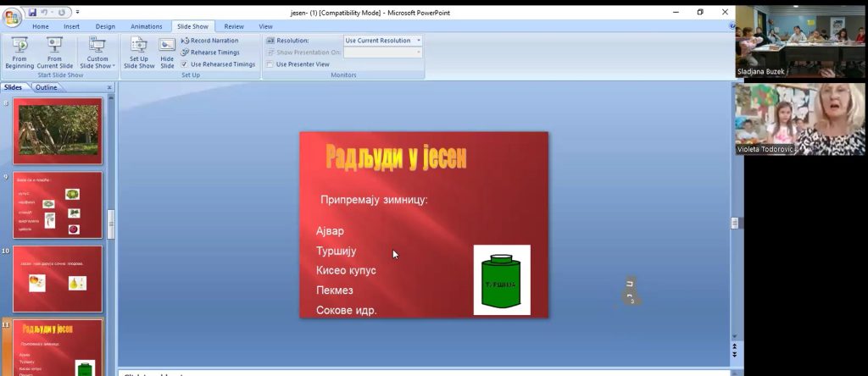Enable Use Presenter View checkbox
The width and height of the screenshot is (868, 376).
point(270,64)
